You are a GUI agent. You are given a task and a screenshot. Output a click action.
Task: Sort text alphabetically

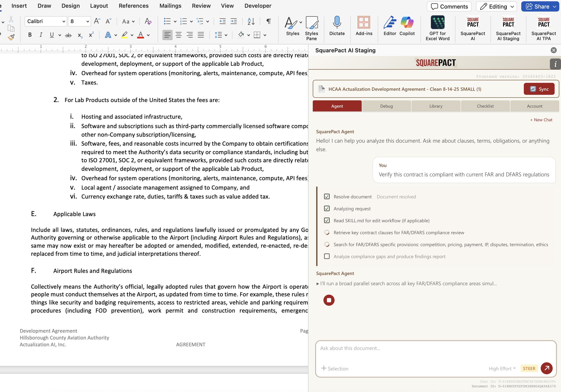click(251, 21)
